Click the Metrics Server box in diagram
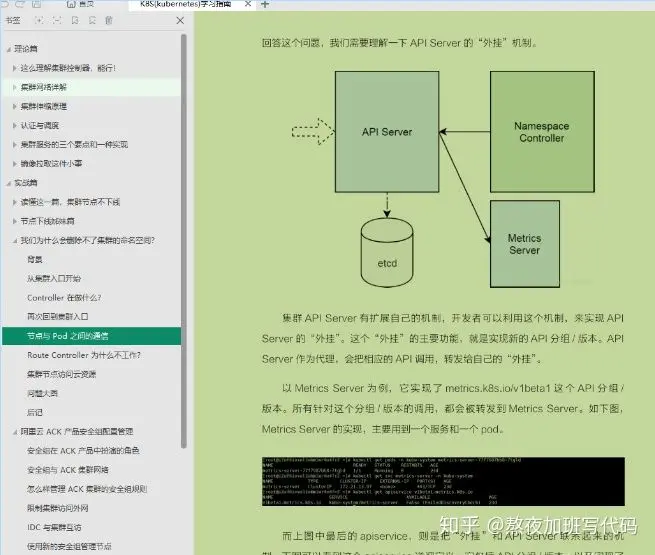655x555 pixels. pyautogui.click(x=525, y=244)
